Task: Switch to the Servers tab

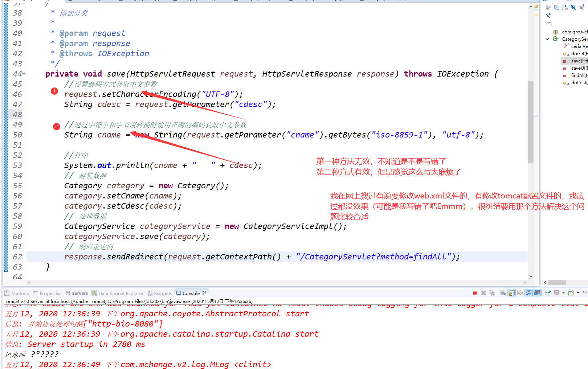Action: tap(77, 293)
